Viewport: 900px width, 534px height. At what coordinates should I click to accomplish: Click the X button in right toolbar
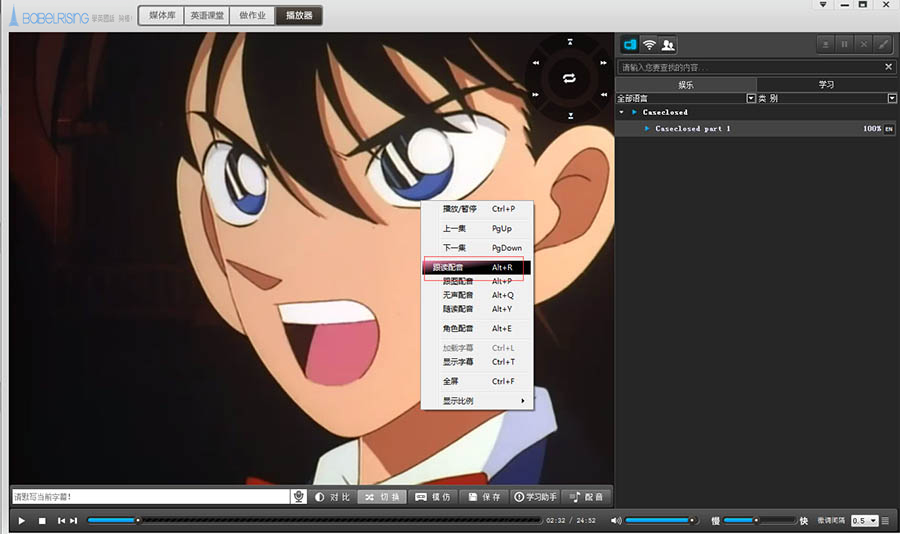[863, 44]
